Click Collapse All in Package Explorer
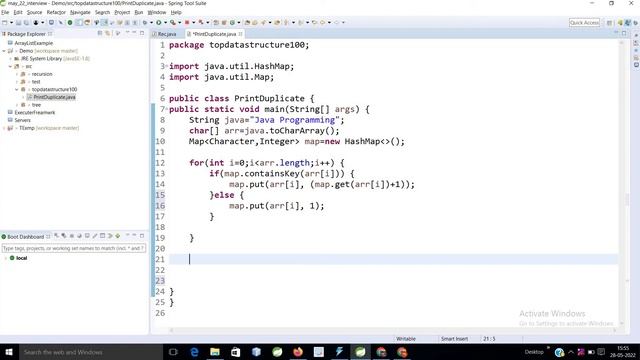640x360 pixels. tap(100, 33)
